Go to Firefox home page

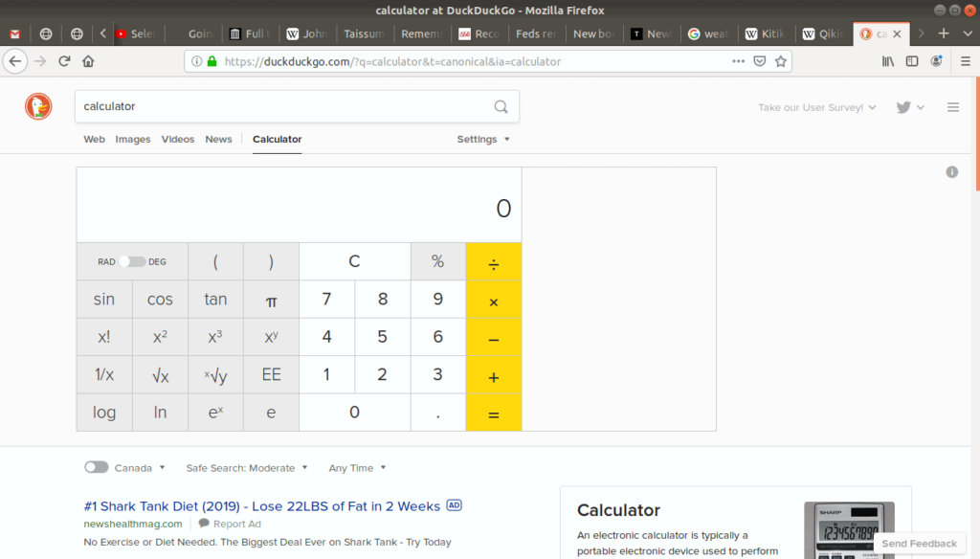[88, 61]
